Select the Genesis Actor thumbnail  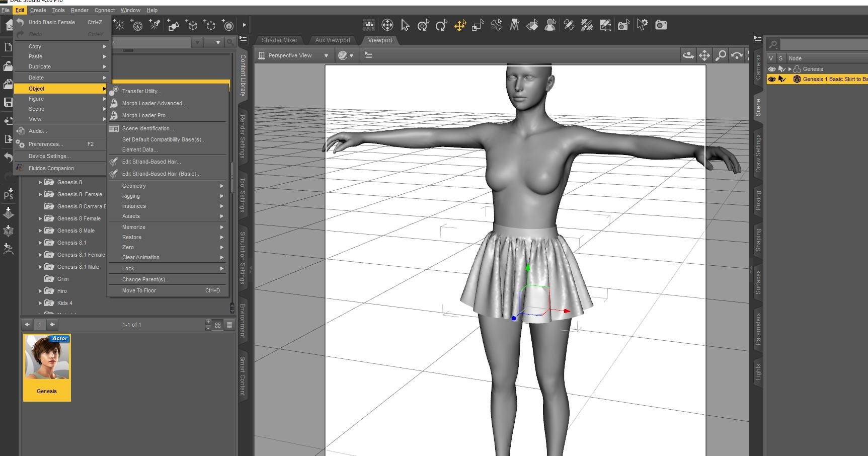[x=47, y=367]
